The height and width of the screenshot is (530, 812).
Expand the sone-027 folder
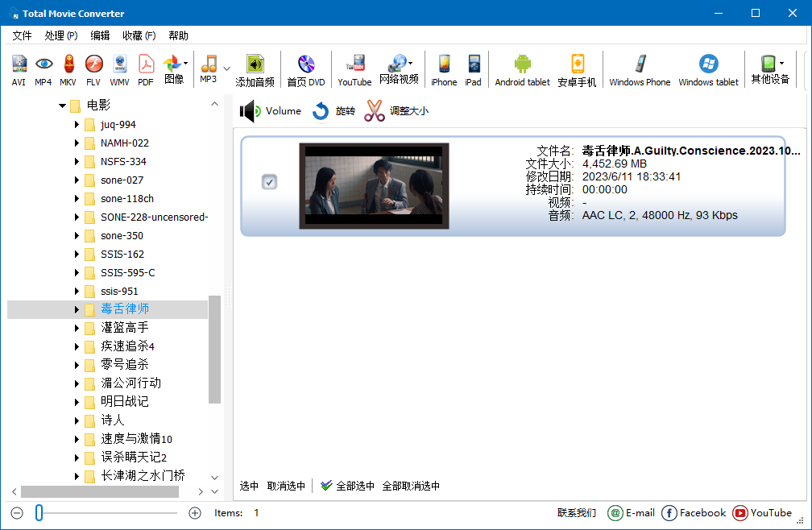pos(76,180)
